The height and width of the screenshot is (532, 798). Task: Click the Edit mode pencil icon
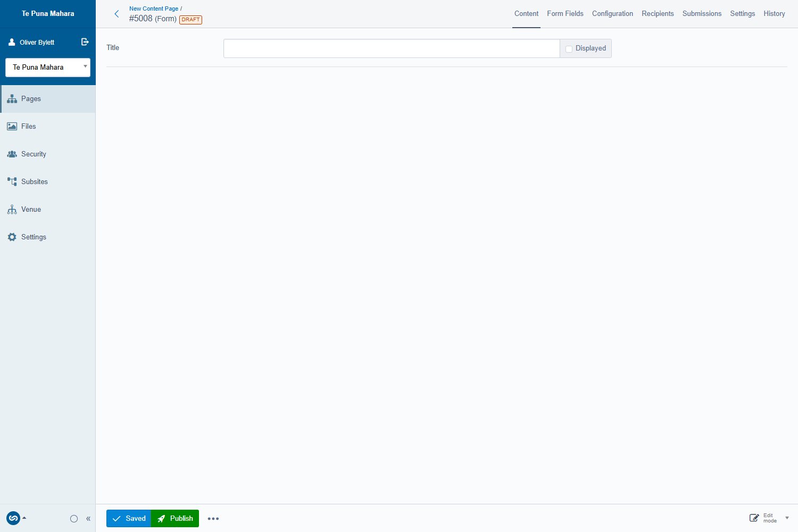tap(754, 518)
